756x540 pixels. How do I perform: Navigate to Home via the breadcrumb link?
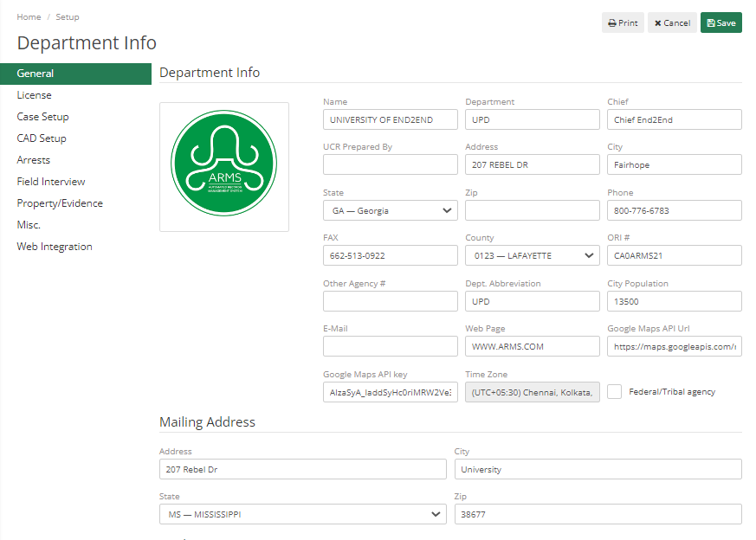[x=29, y=16]
